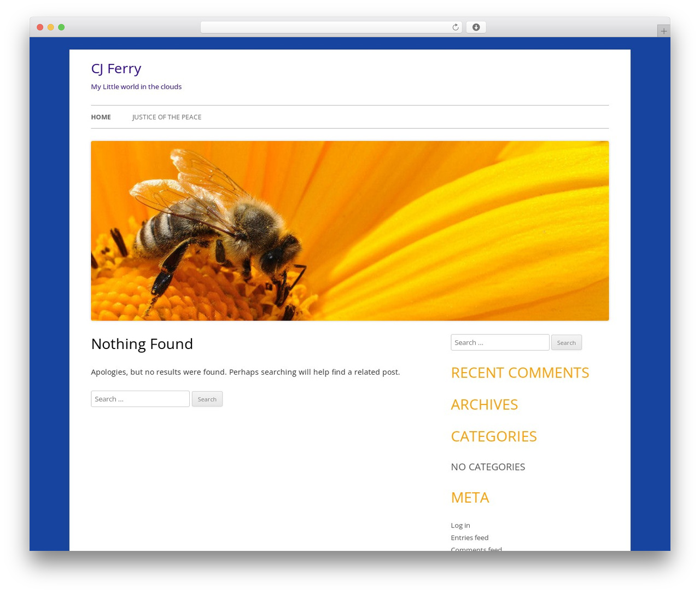Open the Entries feed link
This screenshot has width=700, height=593.
pyautogui.click(x=469, y=538)
